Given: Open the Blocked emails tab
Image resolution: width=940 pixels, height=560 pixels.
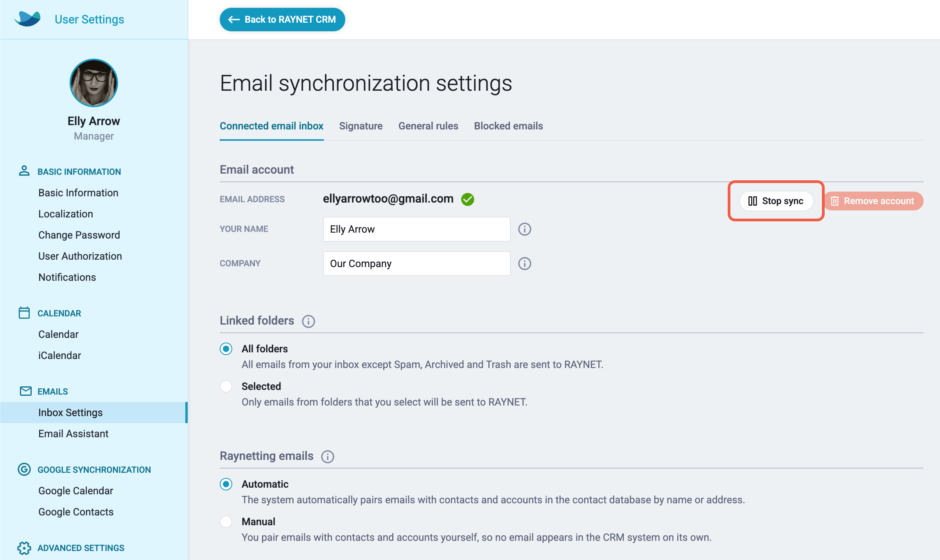Looking at the screenshot, I should [508, 126].
